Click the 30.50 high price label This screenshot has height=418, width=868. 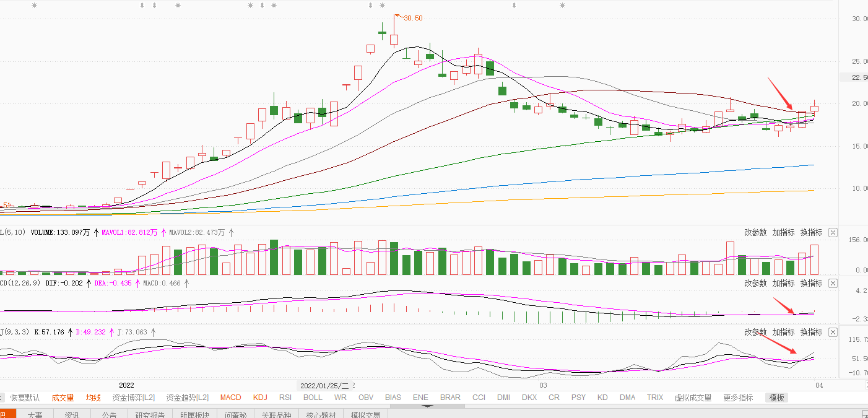point(413,18)
